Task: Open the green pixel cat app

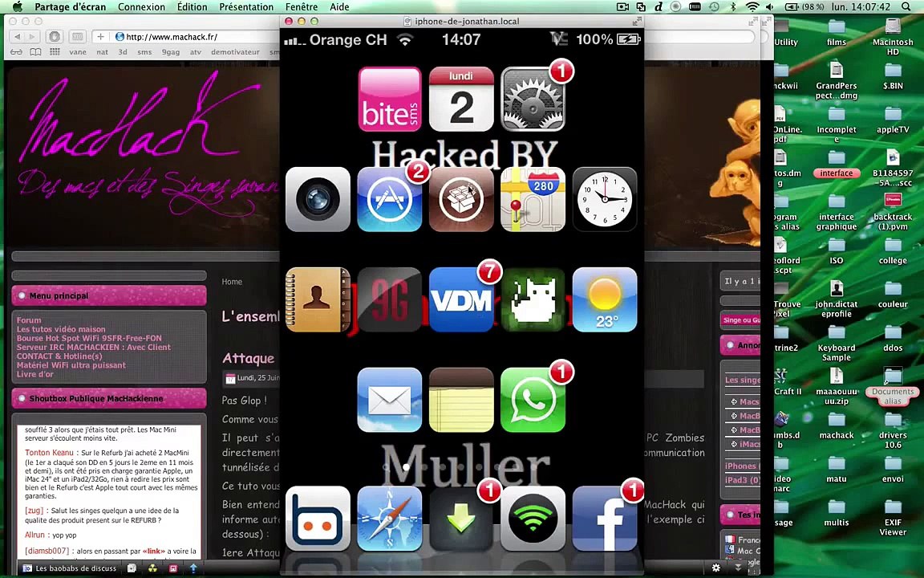Action: tap(533, 299)
